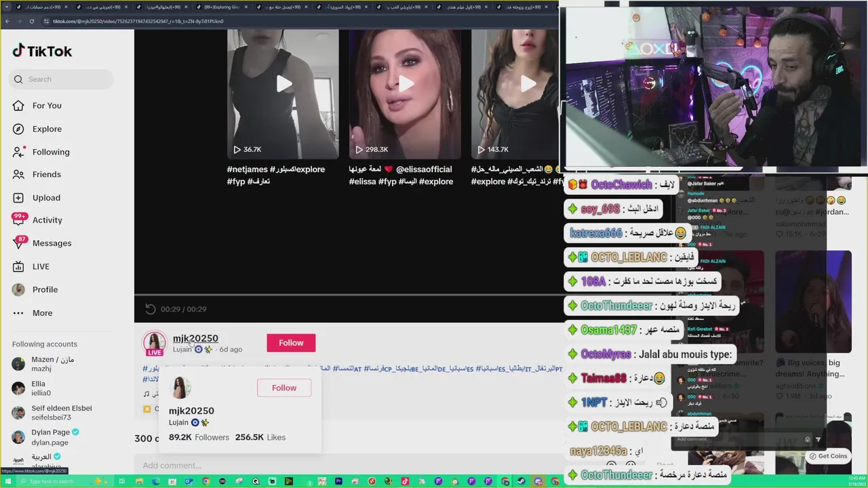Go to Following in TikTok sidebar
The height and width of the screenshot is (488, 868).
[x=51, y=152]
